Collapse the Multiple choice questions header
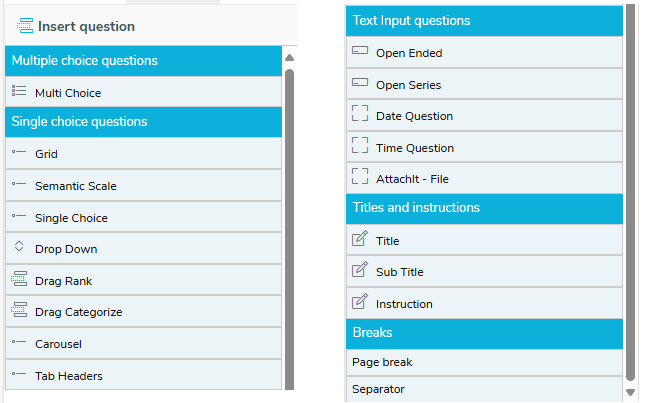The image size is (645, 403). 143,61
